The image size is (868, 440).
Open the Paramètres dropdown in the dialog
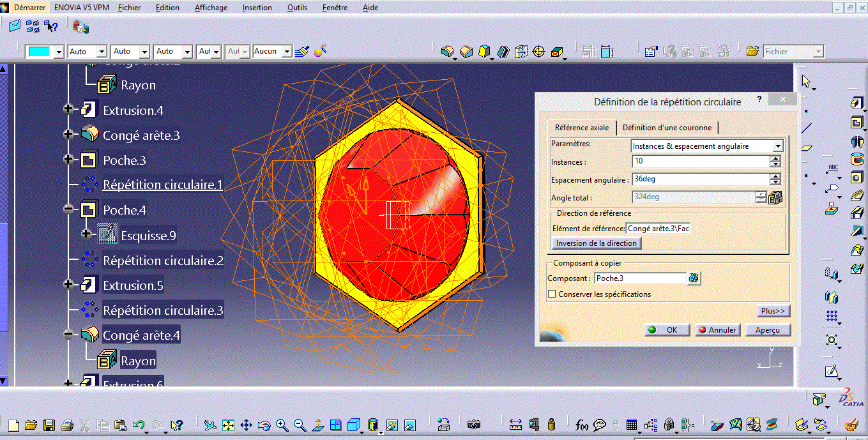pyautogui.click(x=777, y=146)
